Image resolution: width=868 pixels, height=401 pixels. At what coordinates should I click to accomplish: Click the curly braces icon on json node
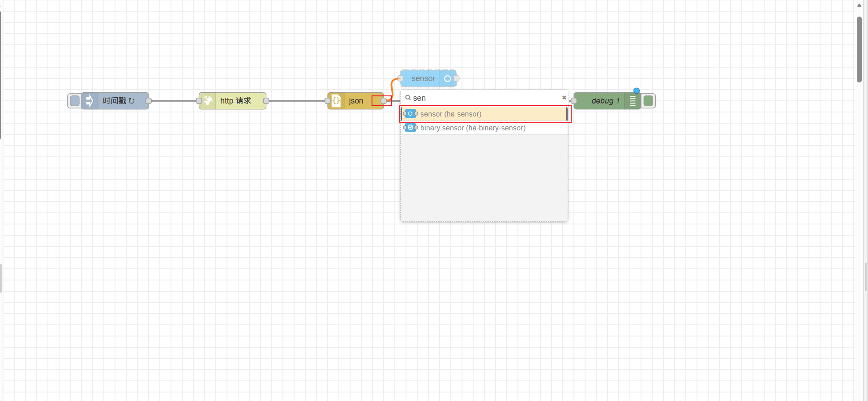[336, 101]
